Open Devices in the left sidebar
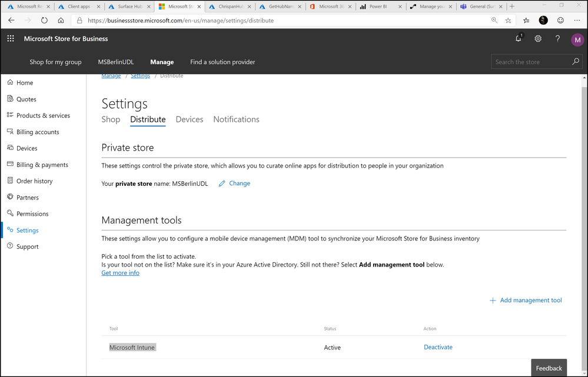 point(22,148)
